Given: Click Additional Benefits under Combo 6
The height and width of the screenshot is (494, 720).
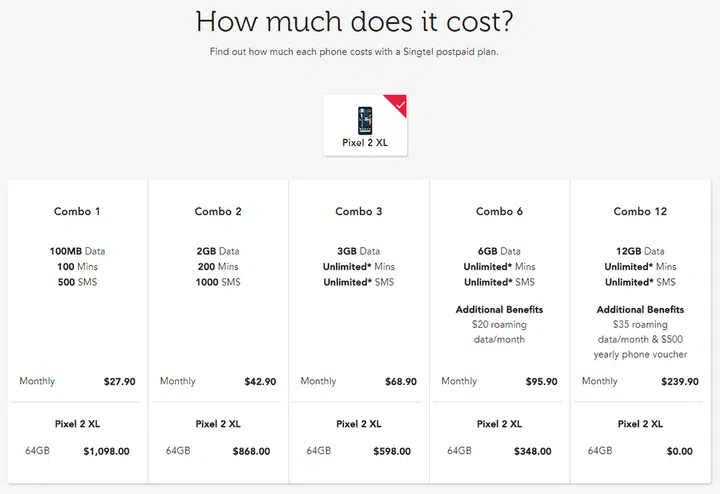Looking at the screenshot, I should coord(499,310).
